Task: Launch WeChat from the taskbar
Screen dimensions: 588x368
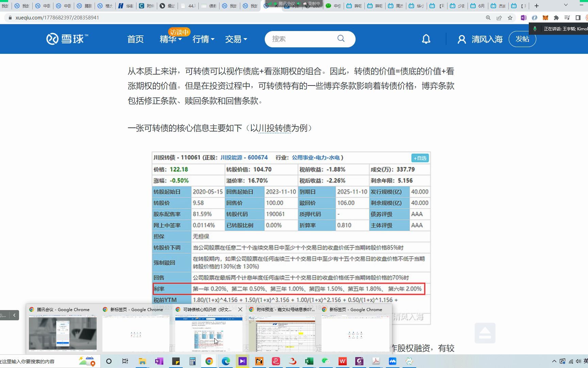Action: pyautogui.click(x=325, y=361)
